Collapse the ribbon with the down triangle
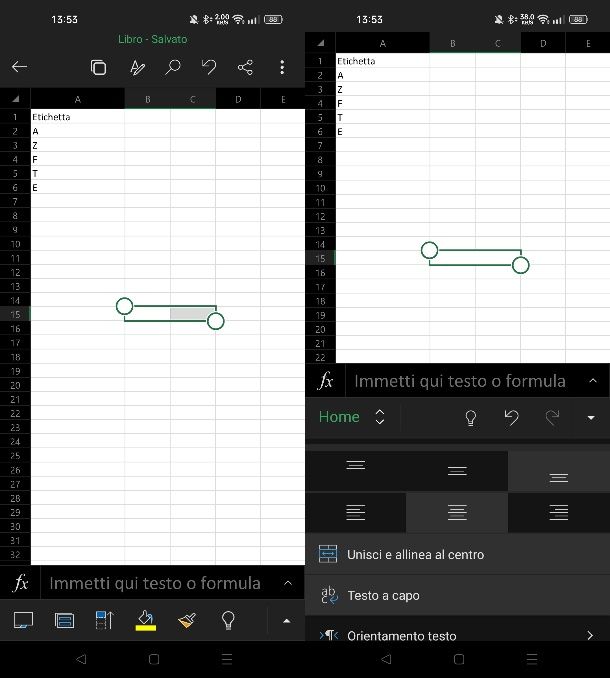The image size is (610, 678). click(591, 418)
